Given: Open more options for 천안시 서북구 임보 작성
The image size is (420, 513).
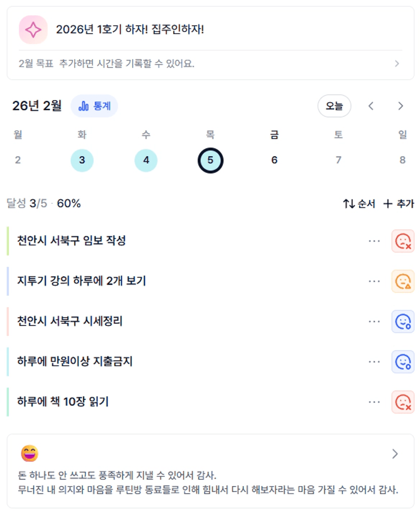Looking at the screenshot, I should tap(374, 241).
